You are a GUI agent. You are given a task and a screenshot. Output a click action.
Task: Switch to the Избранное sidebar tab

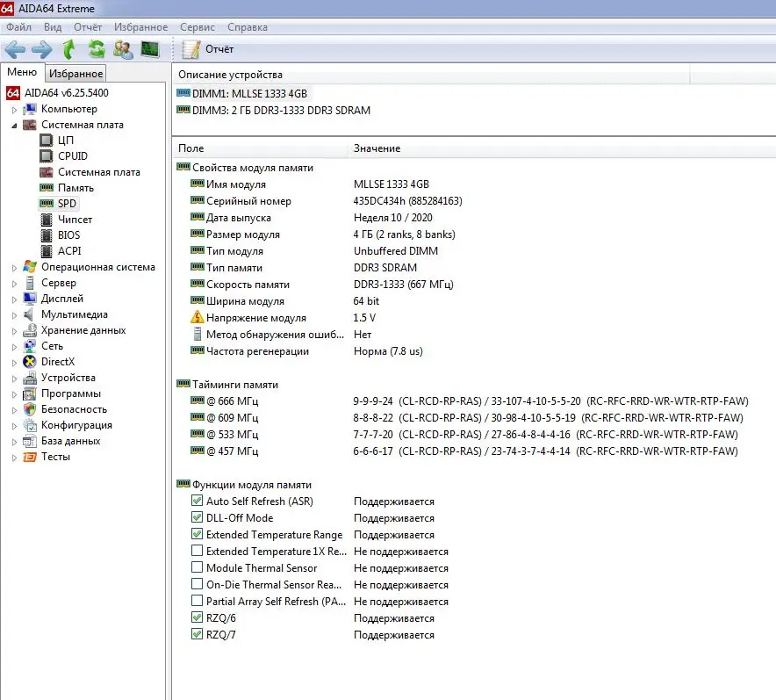click(x=75, y=73)
